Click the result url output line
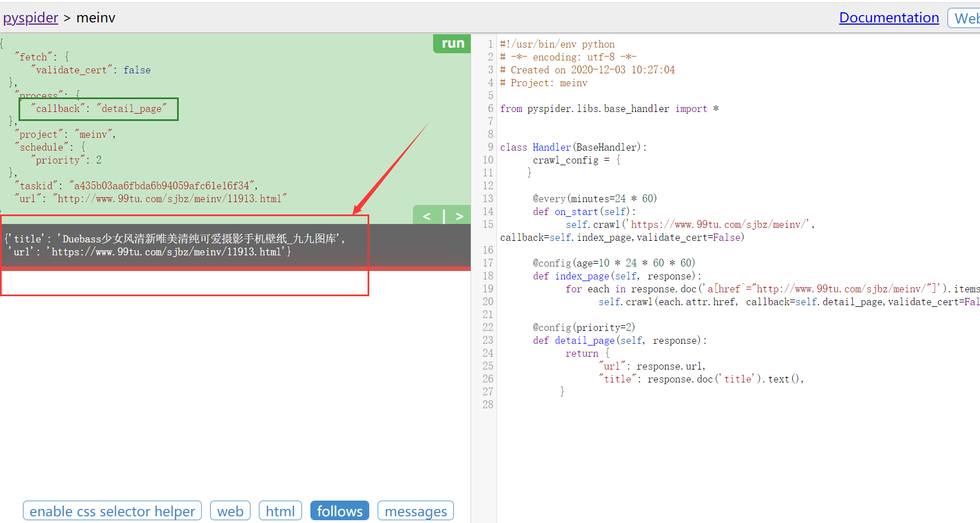The image size is (980, 523). click(149, 252)
